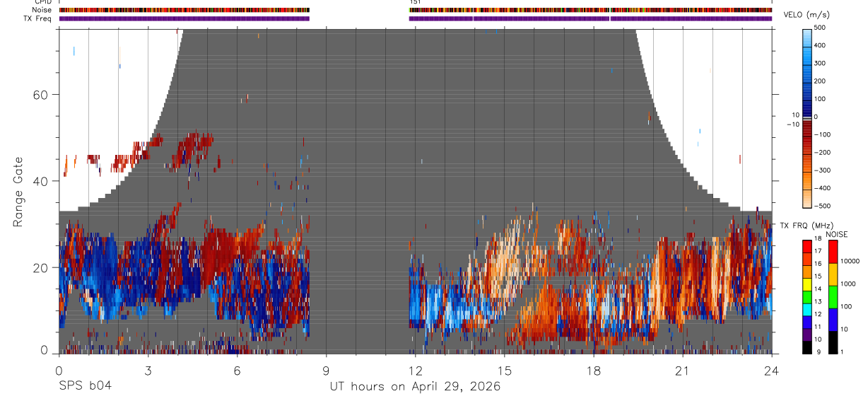This screenshot has height=401, width=868.
Task: Click the 'TX Freq' row label at top left
Action: [x=37, y=18]
